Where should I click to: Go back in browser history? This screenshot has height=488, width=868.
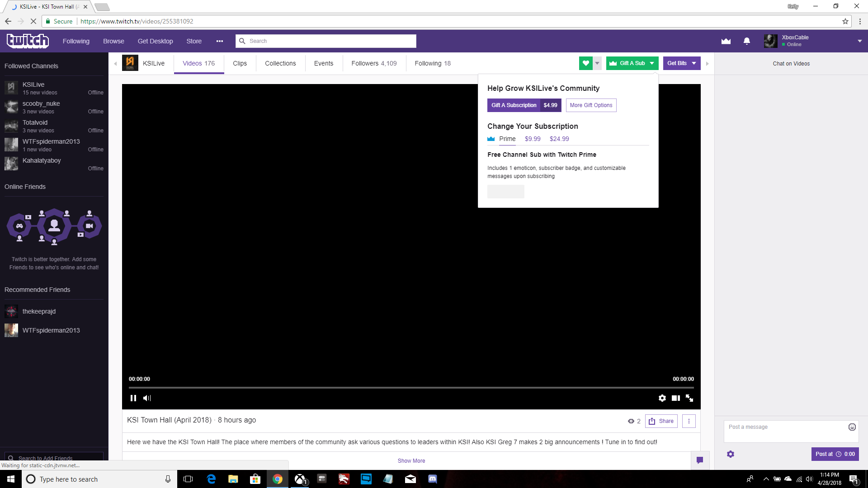pos(8,21)
